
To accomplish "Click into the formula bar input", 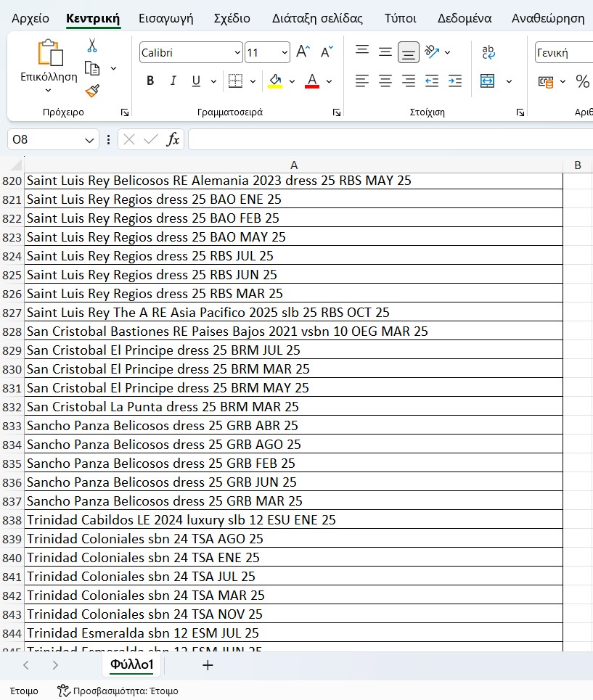I will pos(390,140).
